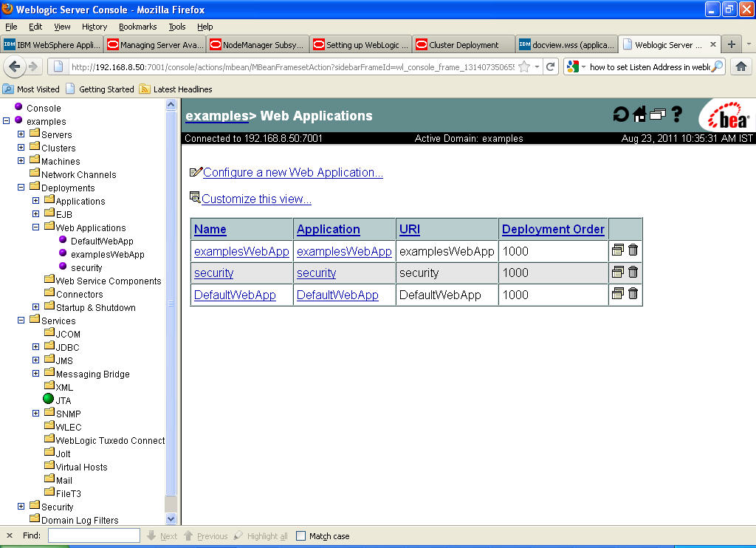Click Customize this view link

click(256, 199)
